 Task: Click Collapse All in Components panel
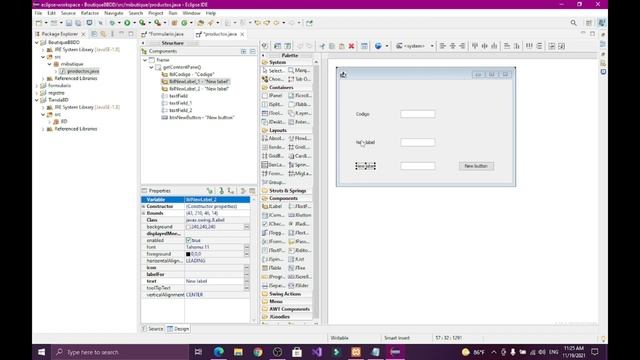pos(252,51)
